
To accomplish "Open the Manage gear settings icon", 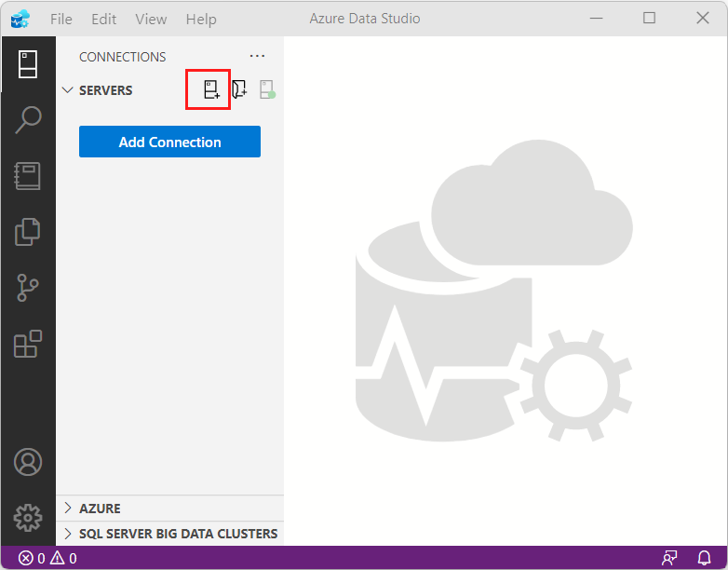I will point(28,518).
